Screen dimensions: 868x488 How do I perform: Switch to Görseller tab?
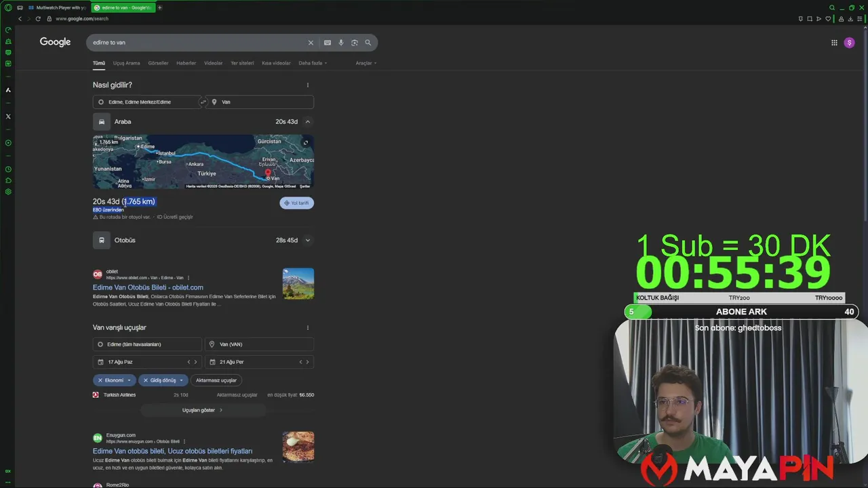pyautogui.click(x=158, y=63)
